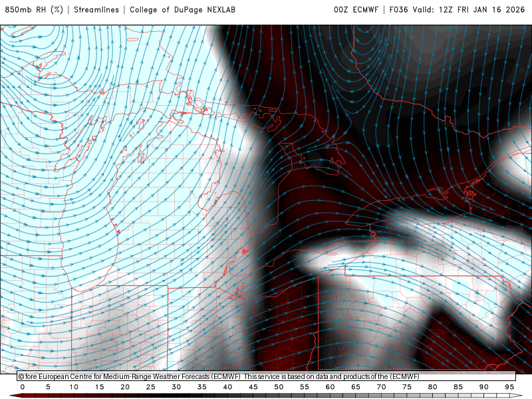532x399 pixels.
Task: Select the "55" percent legend label
Action: point(305,387)
